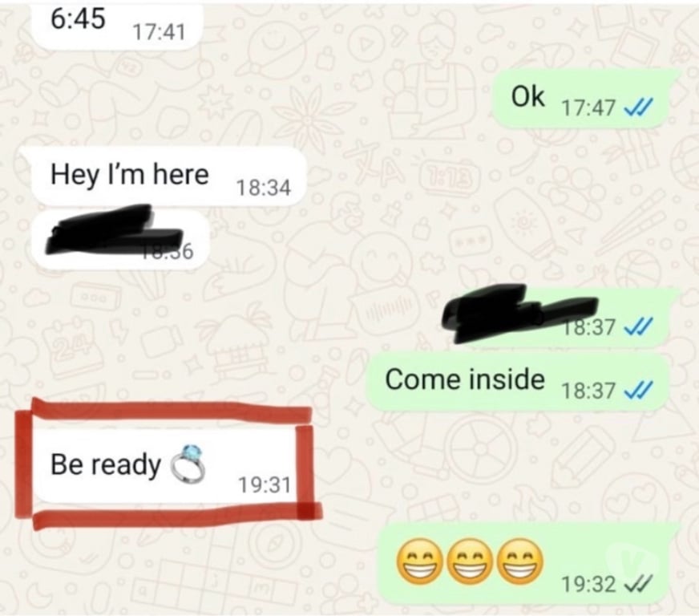Image resolution: width=699 pixels, height=616 pixels.
Task: Select the 'Ok' sent message bubble
Action: 581,99
